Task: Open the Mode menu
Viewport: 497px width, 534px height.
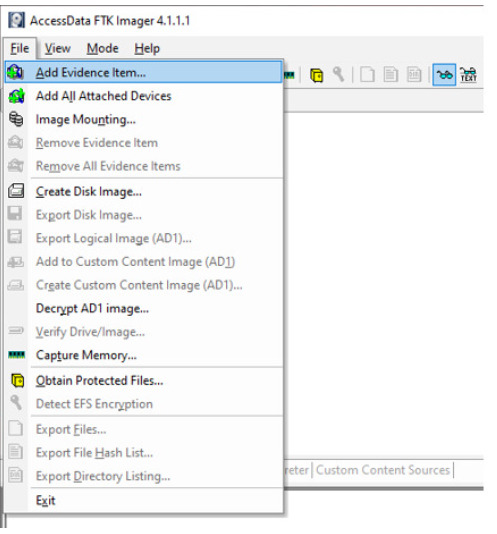Action: point(103,48)
